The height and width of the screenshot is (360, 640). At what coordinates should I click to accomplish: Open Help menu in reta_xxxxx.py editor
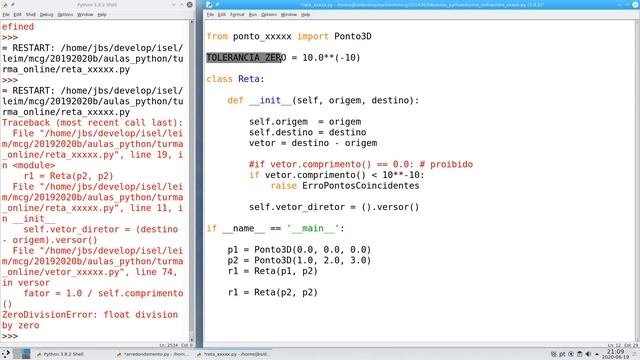(x=305, y=15)
